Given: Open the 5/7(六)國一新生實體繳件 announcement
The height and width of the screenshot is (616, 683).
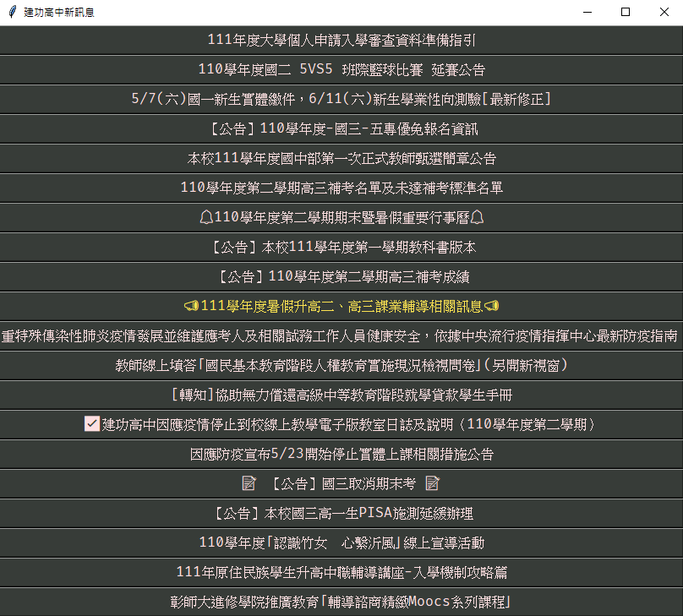Looking at the screenshot, I should 341,99.
